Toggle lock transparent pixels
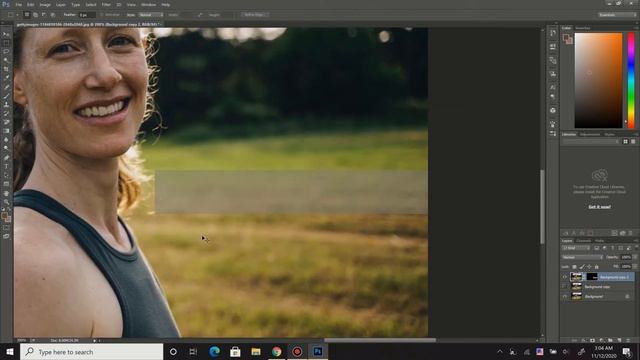 574,267
